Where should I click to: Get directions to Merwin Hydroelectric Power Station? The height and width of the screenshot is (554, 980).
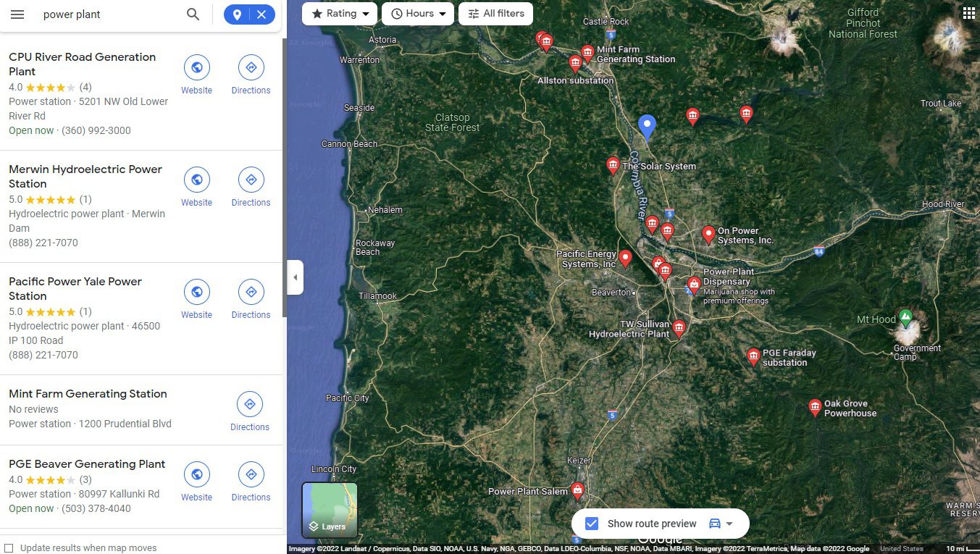251,187
